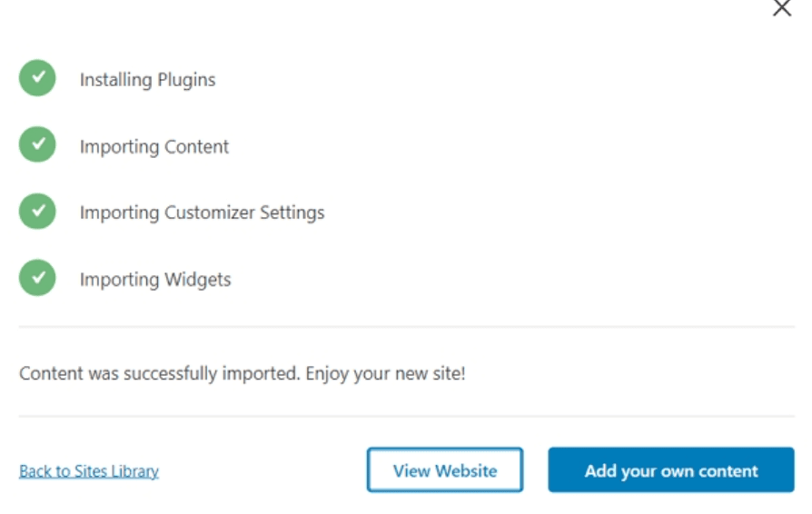This screenshot has width=812, height=514.
Task: Follow the Back to Sites Library link
Action: 88,471
